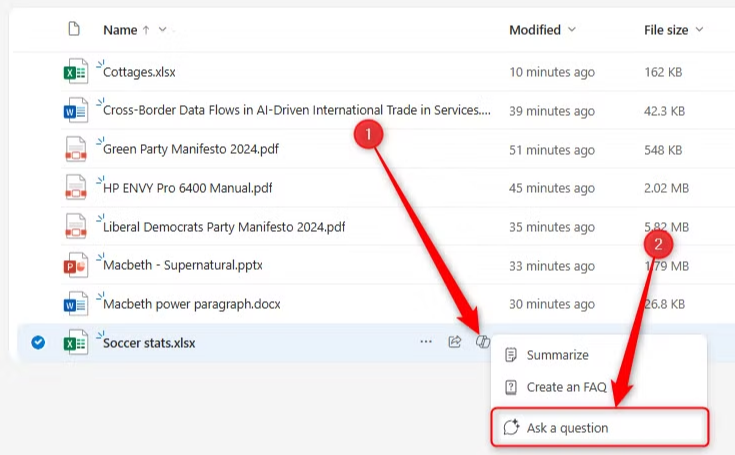Viewport: 735px width, 455px height.
Task: Click the share icon for Soccer stats.xlsx
Action: click(x=455, y=342)
